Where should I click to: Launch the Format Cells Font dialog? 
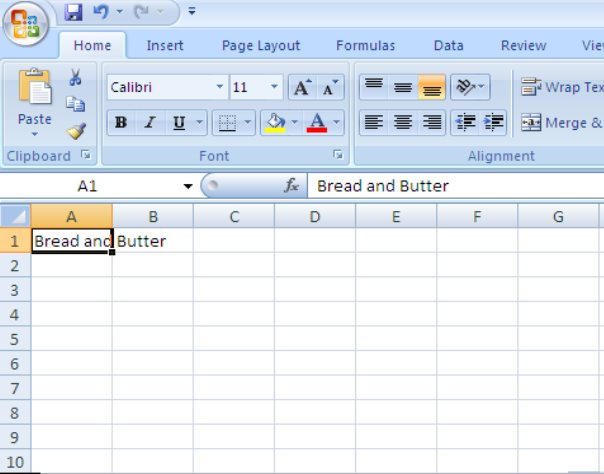tap(338, 155)
